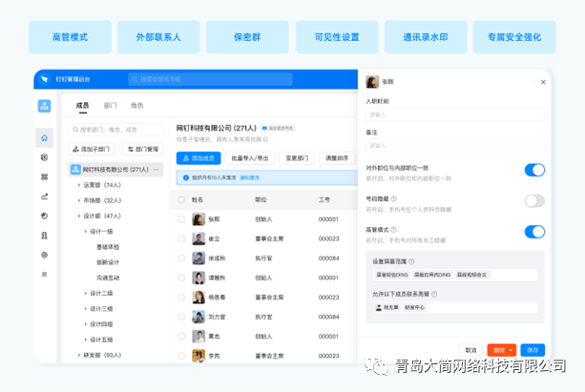The width and height of the screenshot is (585, 392).
Task: Click the blue 保存 button
Action: [533, 350]
